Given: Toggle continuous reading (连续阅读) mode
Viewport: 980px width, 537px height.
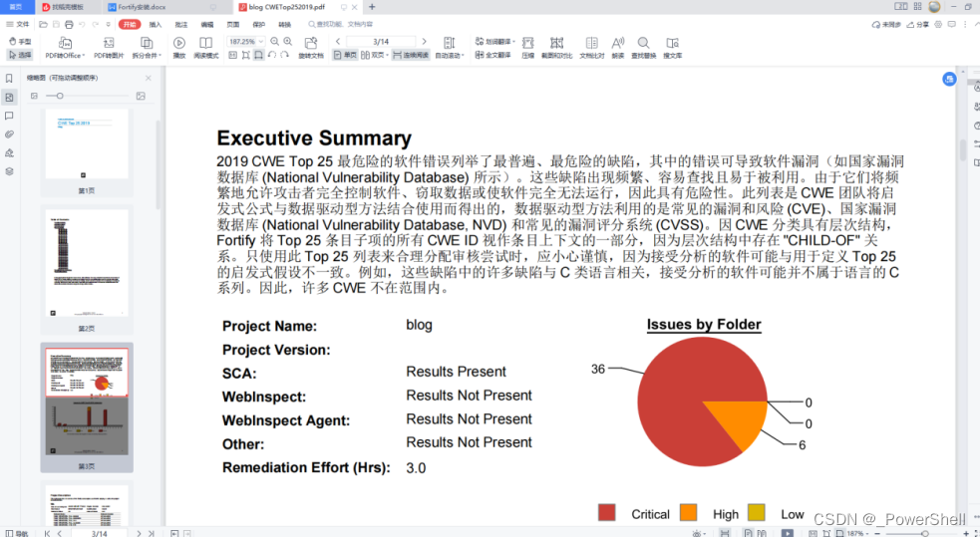Looking at the screenshot, I should point(411,55).
